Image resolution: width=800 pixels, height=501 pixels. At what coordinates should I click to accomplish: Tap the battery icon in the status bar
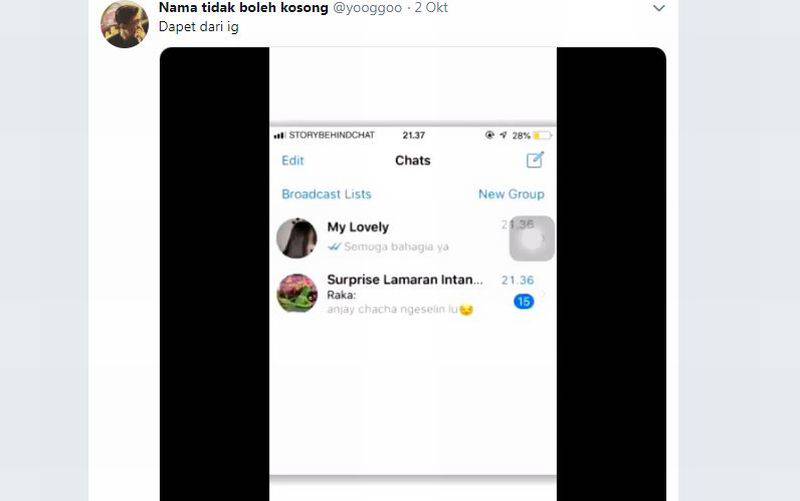[x=542, y=135]
